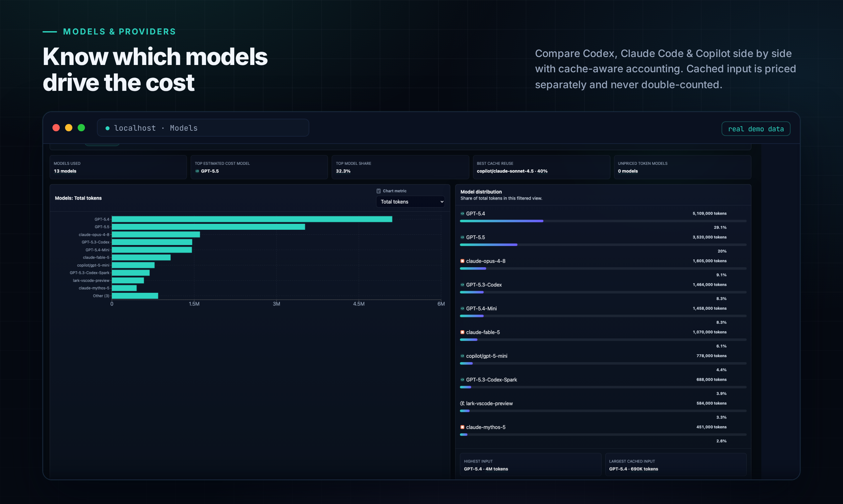Click the copilot/gpt-5-mini provider icon

[x=462, y=356]
